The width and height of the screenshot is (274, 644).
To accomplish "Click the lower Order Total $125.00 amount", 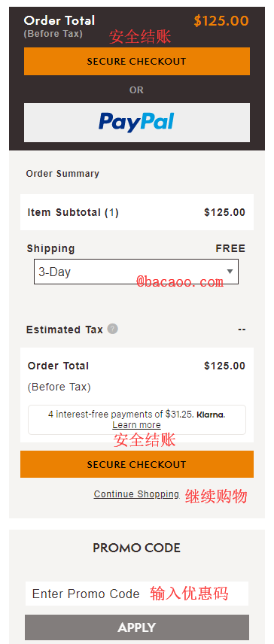I will tap(225, 366).
